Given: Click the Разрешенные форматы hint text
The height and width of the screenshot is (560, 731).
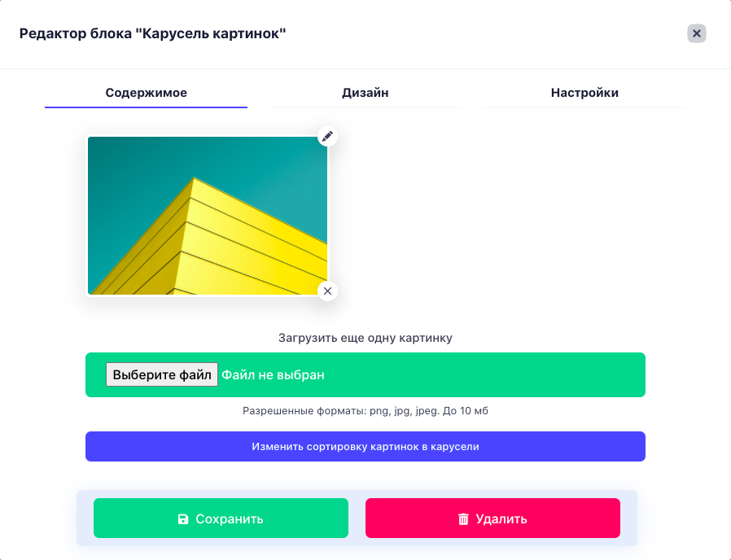Looking at the screenshot, I should (365, 411).
